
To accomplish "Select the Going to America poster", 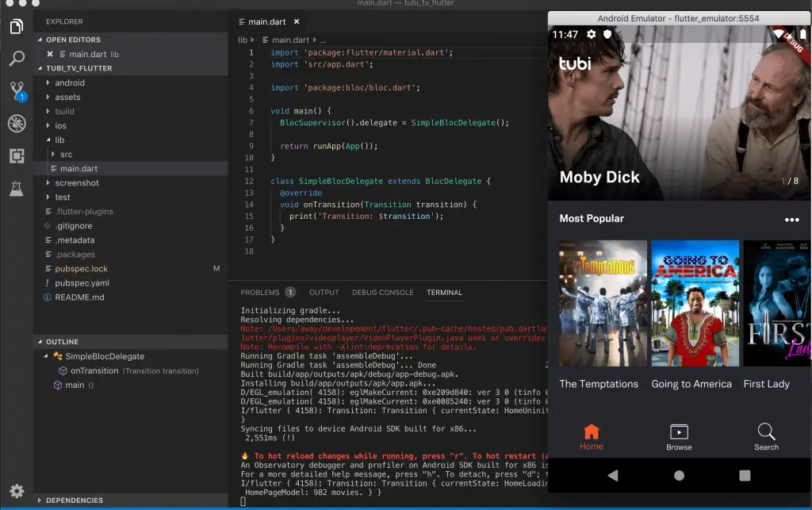I will click(695, 304).
